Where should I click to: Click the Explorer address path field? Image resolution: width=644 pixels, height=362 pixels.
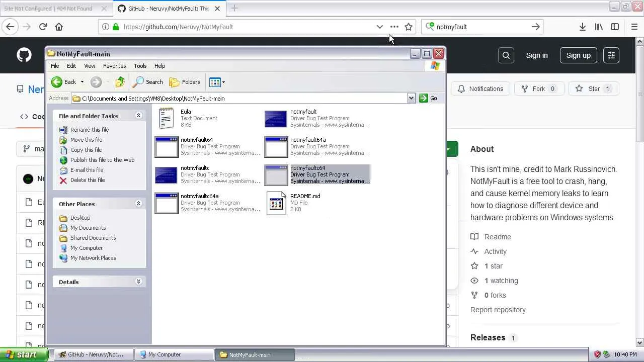[x=239, y=99]
